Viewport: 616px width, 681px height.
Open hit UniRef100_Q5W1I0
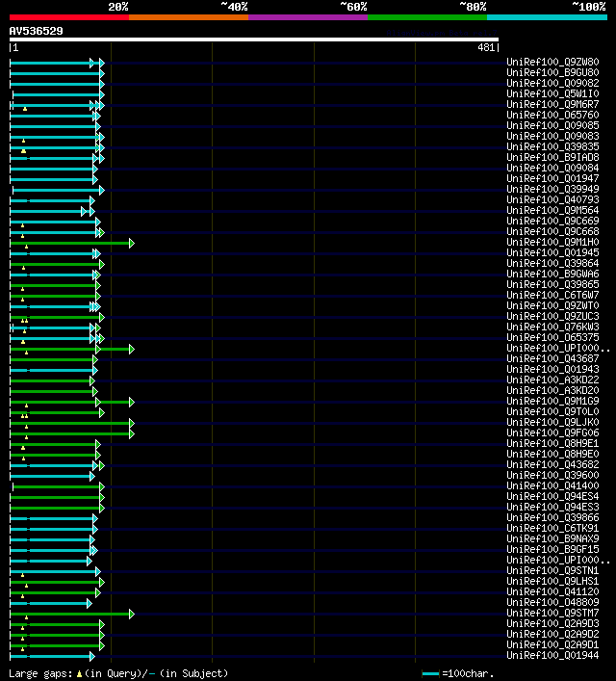[552, 93]
